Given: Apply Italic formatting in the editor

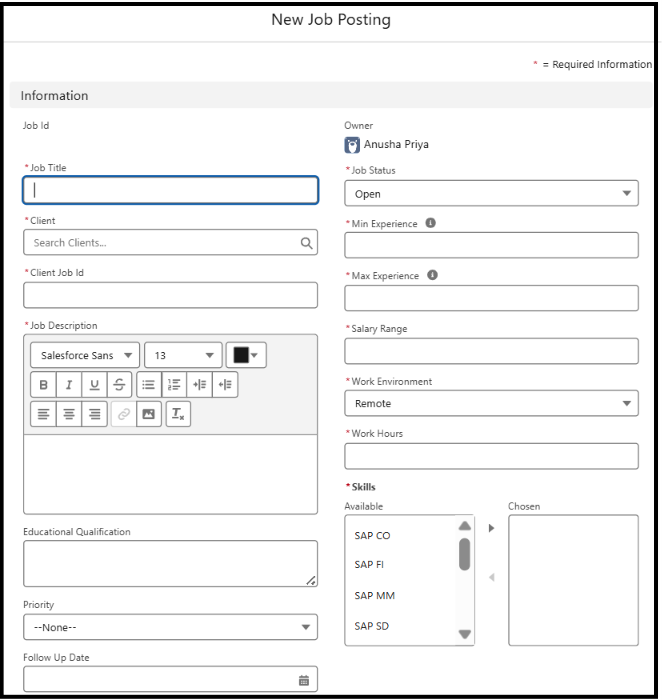Looking at the screenshot, I should click(x=69, y=384).
